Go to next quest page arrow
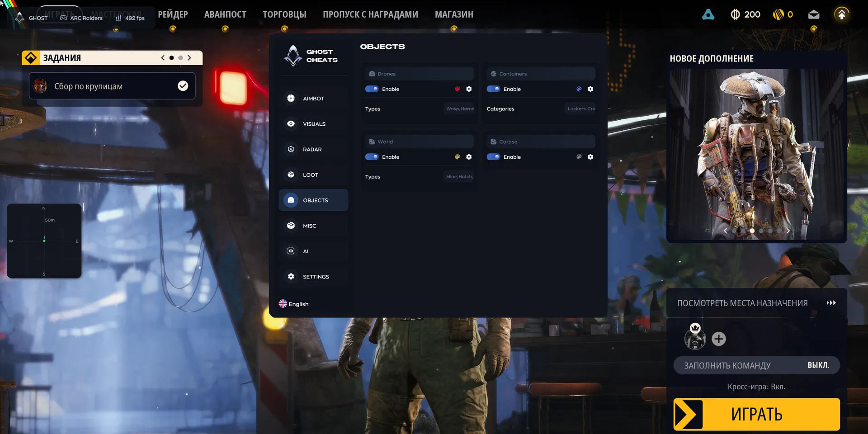868x434 pixels. point(189,58)
